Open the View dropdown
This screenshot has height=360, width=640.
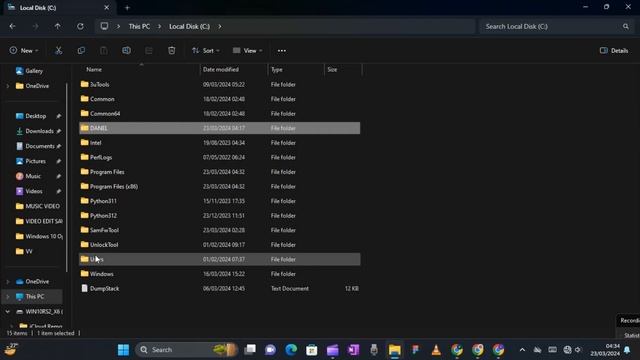coord(247,51)
